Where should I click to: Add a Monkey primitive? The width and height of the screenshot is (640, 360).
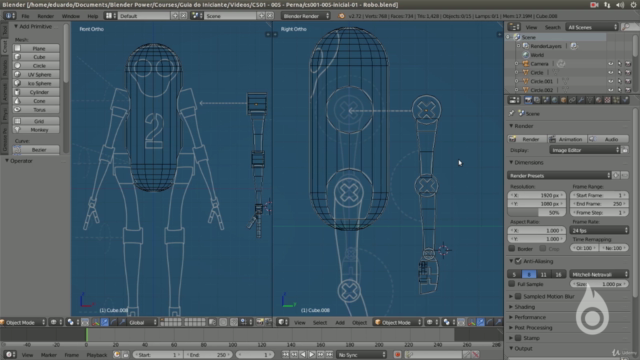pos(36,130)
